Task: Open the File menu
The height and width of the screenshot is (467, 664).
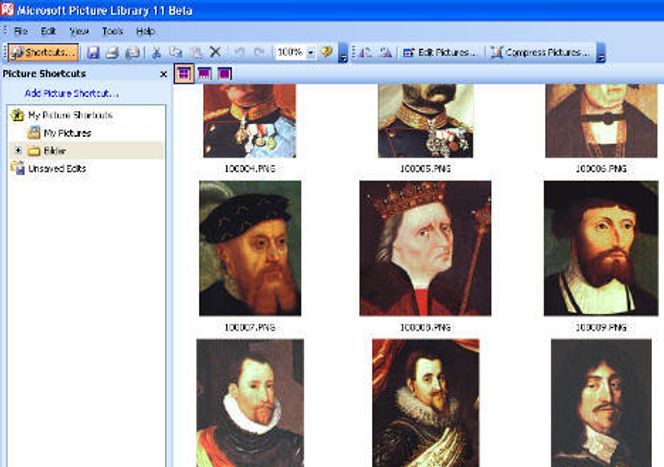Action: click(x=20, y=31)
